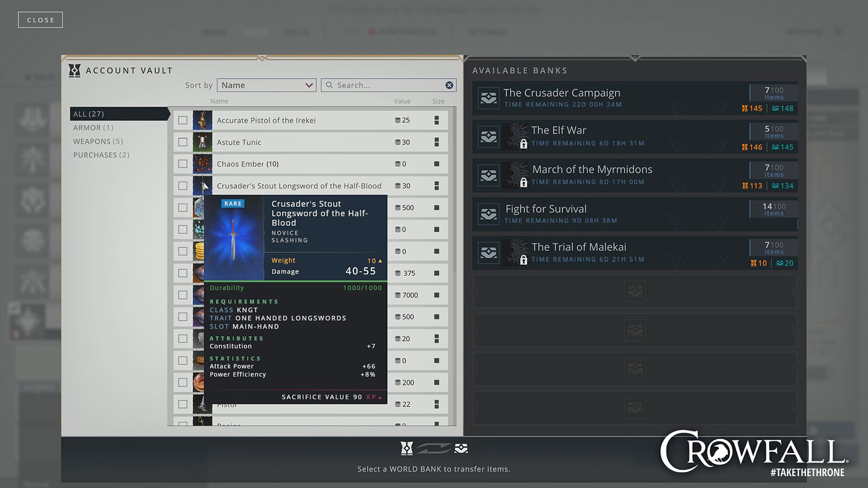This screenshot has height=488, width=868.
Task: Click the 14/100 items counter
Action: click(x=774, y=209)
